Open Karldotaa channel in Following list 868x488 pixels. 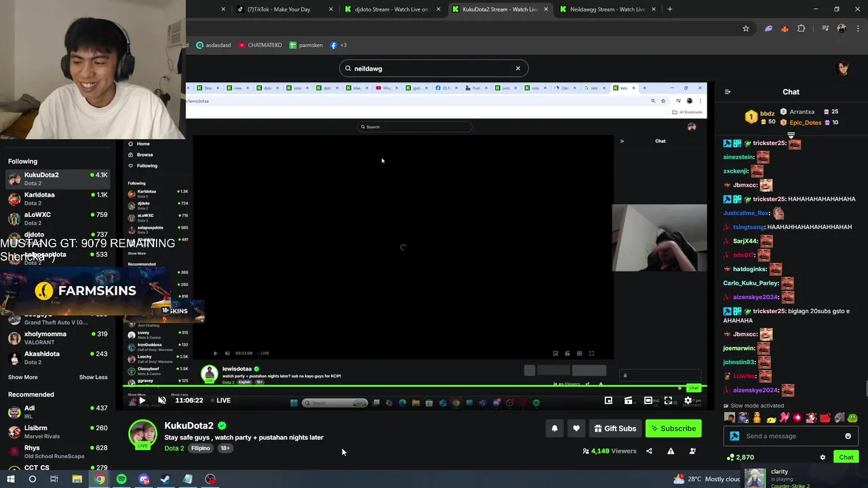58,199
